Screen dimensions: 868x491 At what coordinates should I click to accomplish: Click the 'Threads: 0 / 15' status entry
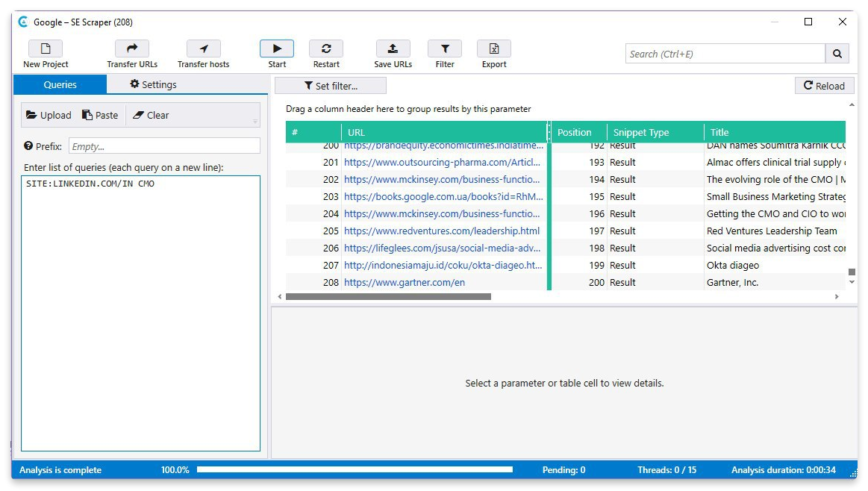666,470
